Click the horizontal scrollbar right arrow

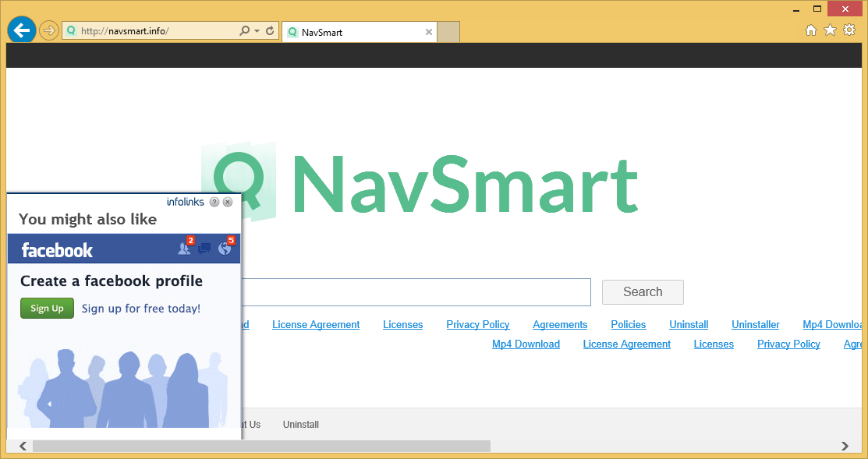pos(845,446)
